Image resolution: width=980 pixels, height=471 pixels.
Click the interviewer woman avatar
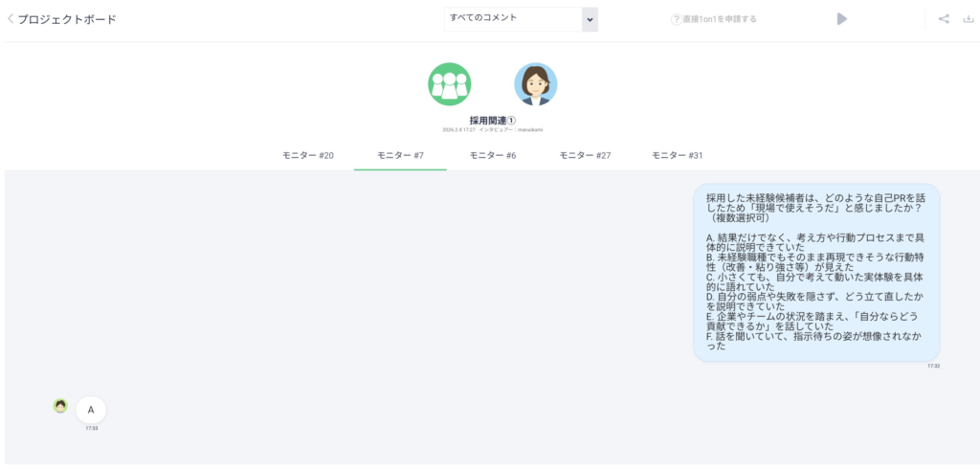(535, 84)
